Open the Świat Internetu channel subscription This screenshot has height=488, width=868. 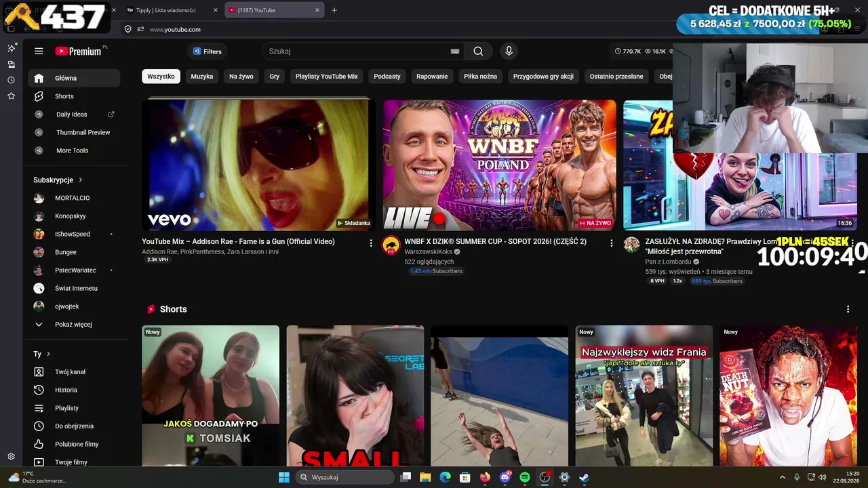[75, 288]
